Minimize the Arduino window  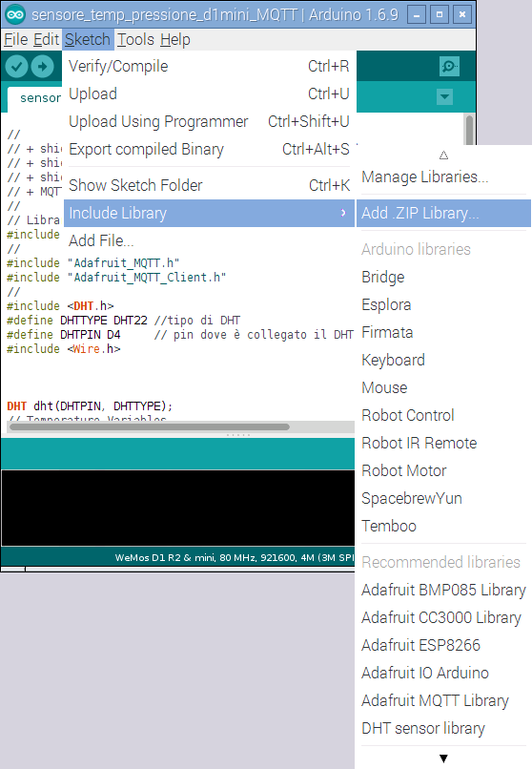coord(417,14)
